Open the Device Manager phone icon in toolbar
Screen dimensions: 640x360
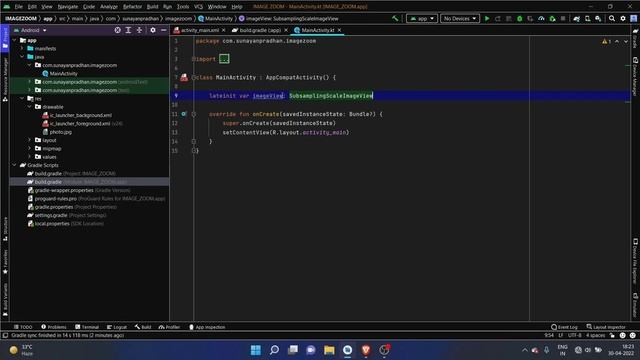[x=587, y=18]
